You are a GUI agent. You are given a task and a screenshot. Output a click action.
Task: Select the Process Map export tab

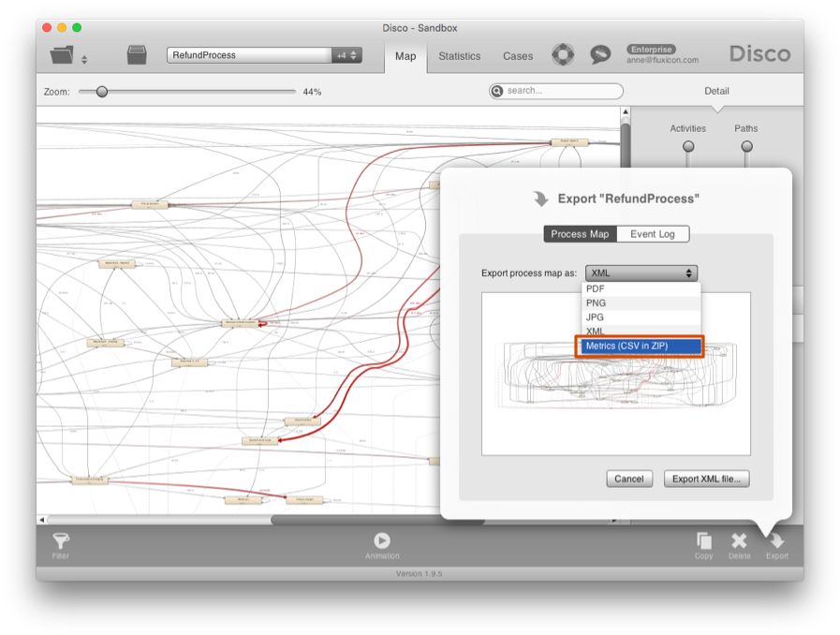point(581,234)
